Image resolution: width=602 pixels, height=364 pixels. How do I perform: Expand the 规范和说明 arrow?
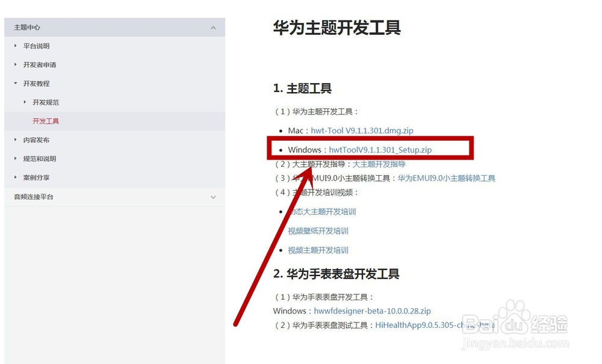click(x=16, y=158)
